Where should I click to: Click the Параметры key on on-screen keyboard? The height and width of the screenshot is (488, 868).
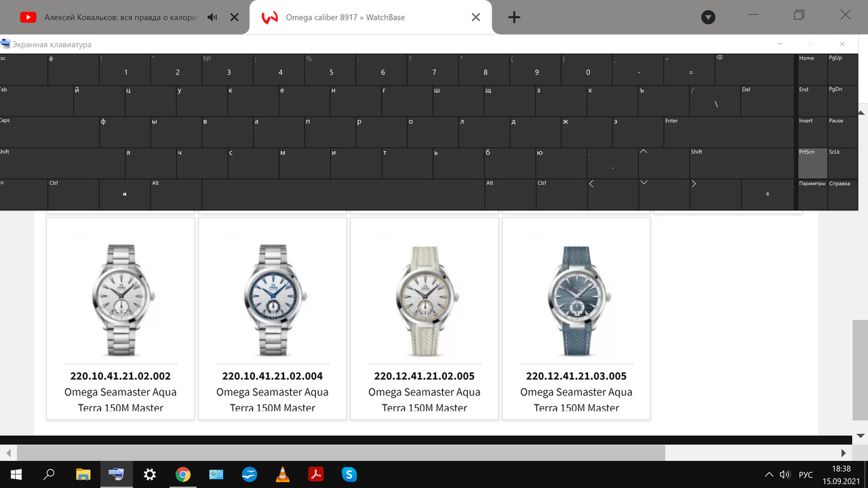click(812, 195)
